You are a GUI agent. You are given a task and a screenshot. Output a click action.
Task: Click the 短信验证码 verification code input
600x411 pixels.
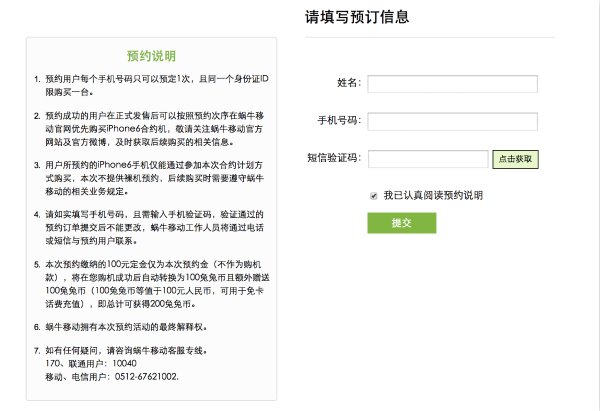427,158
